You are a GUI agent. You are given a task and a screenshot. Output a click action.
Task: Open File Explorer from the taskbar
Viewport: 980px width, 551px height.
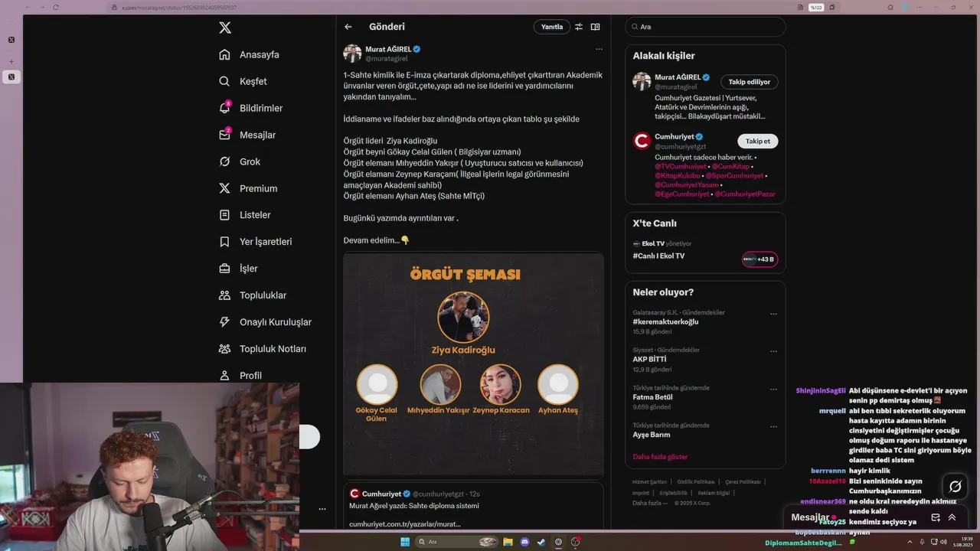[x=508, y=542]
